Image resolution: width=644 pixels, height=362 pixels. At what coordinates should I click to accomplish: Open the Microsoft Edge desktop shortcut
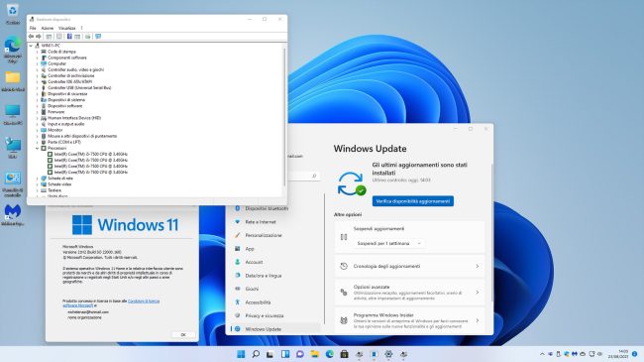coord(12,50)
